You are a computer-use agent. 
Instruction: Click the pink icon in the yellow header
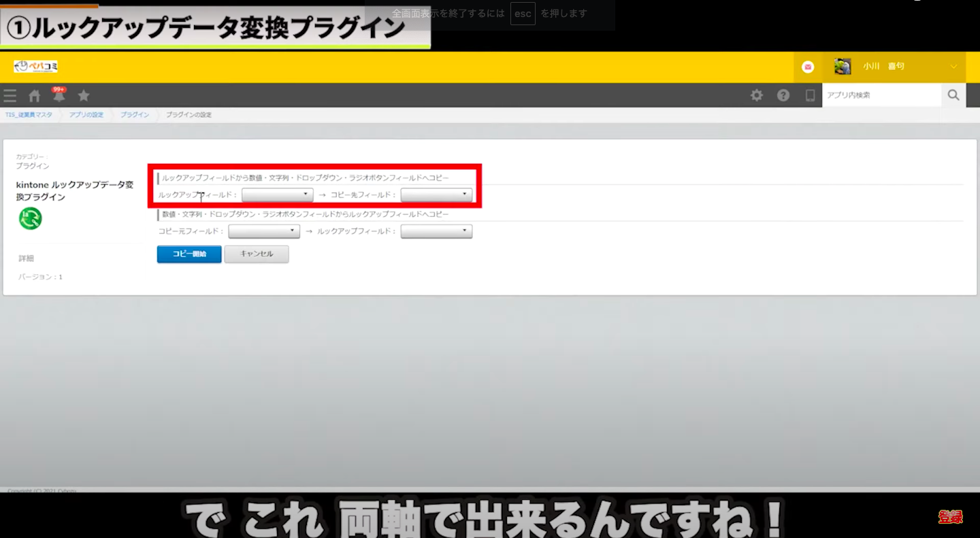(x=808, y=67)
